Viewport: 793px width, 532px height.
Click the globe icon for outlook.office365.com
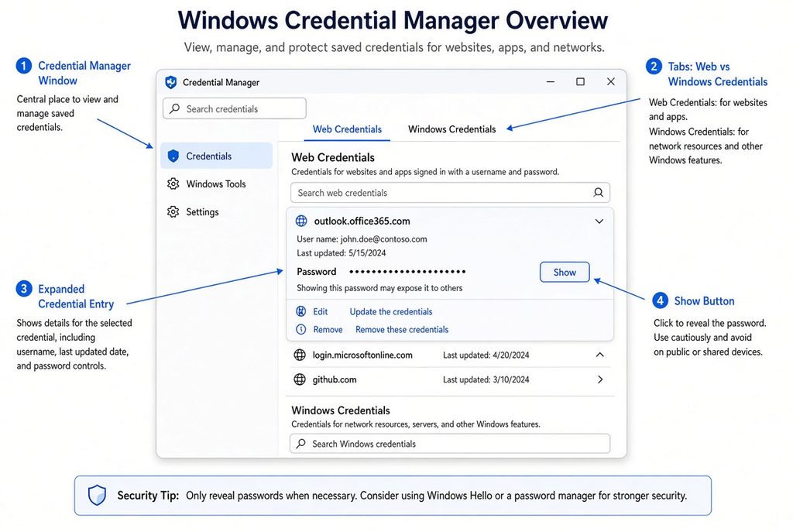pyautogui.click(x=301, y=221)
